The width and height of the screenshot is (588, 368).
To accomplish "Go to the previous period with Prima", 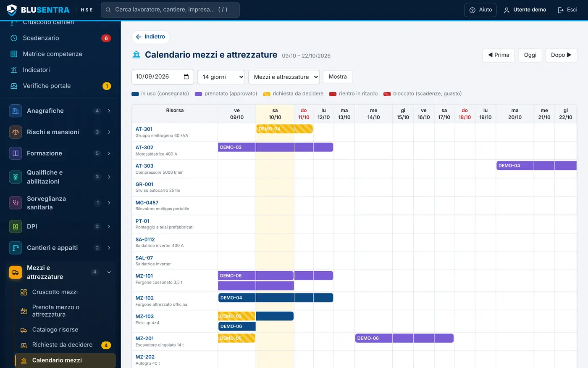I will (499, 55).
